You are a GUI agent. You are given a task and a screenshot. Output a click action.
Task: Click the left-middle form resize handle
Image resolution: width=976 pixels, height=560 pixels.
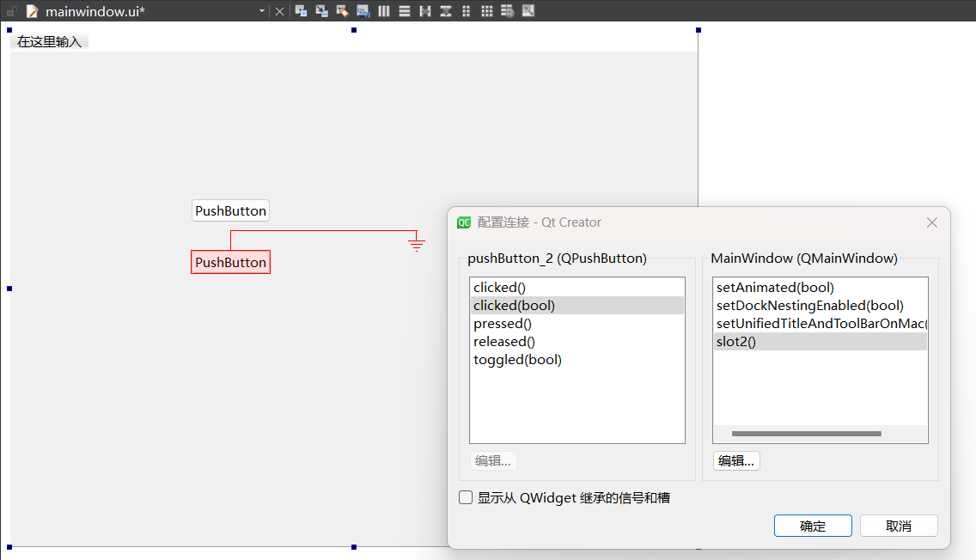[9, 289]
